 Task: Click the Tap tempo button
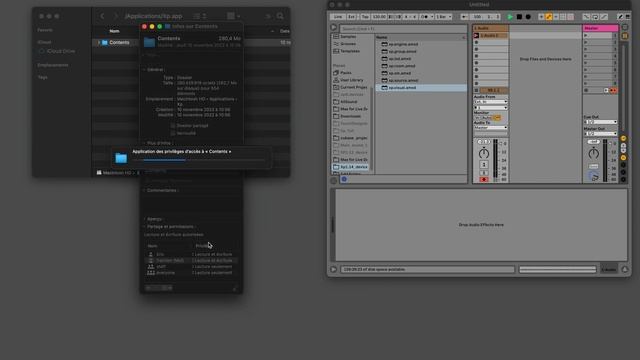click(x=364, y=17)
